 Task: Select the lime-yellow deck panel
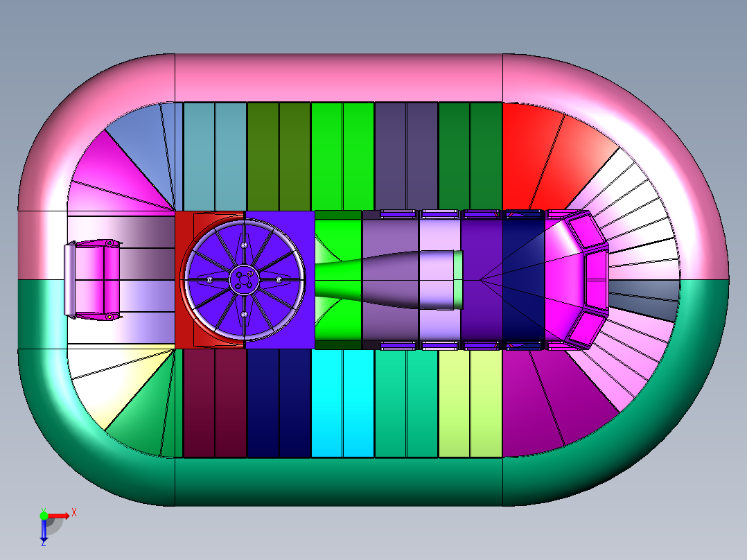point(471,403)
